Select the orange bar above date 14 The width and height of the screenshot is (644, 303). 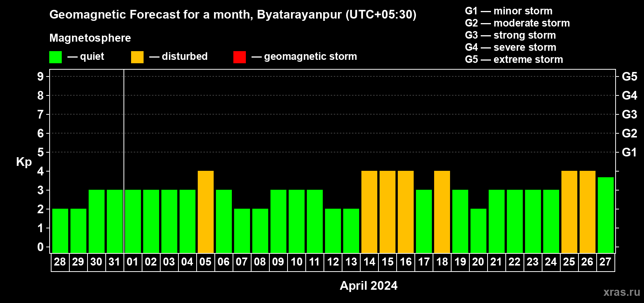tap(369, 212)
